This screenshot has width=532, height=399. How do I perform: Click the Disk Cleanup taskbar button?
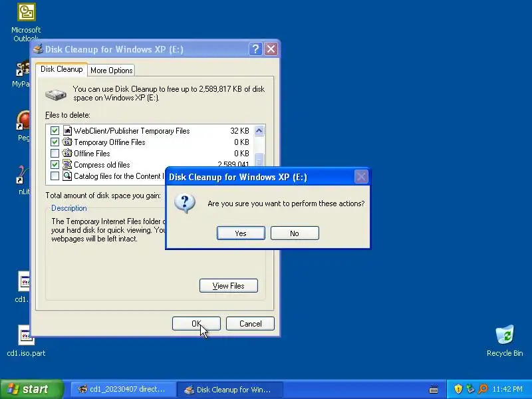(x=229, y=390)
